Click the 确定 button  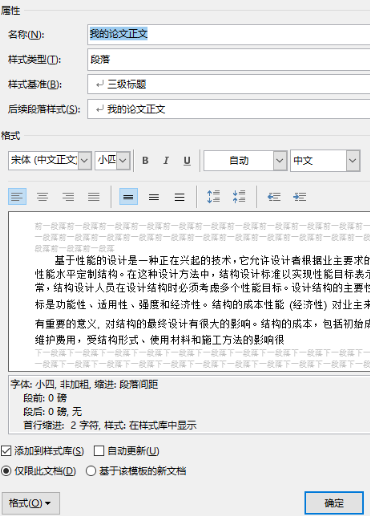tap(334, 503)
